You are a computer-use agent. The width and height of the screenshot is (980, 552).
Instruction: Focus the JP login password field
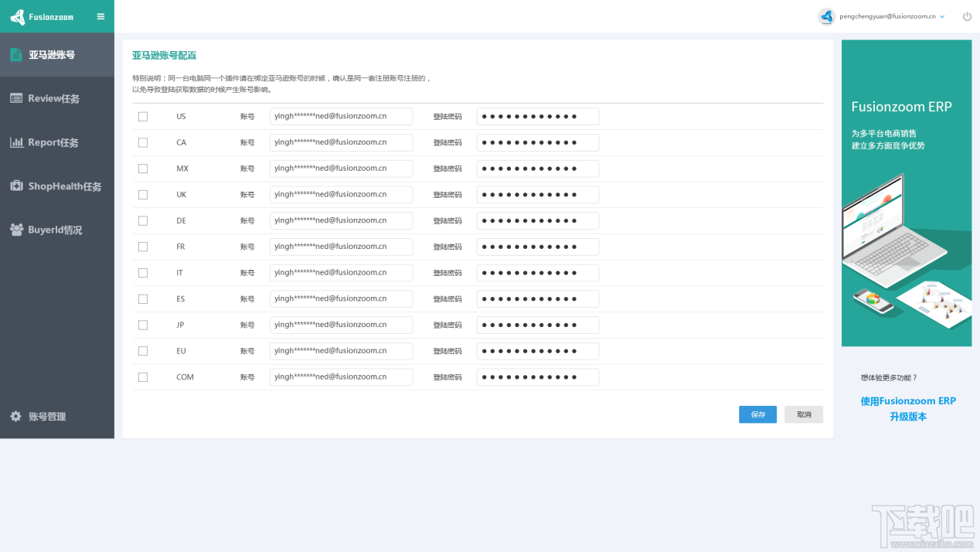538,325
